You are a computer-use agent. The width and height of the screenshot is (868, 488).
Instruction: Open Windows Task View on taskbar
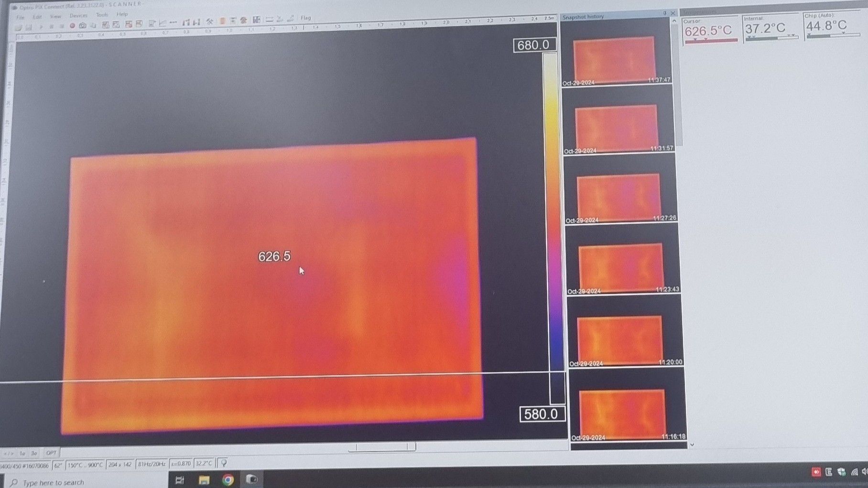point(180,480)
